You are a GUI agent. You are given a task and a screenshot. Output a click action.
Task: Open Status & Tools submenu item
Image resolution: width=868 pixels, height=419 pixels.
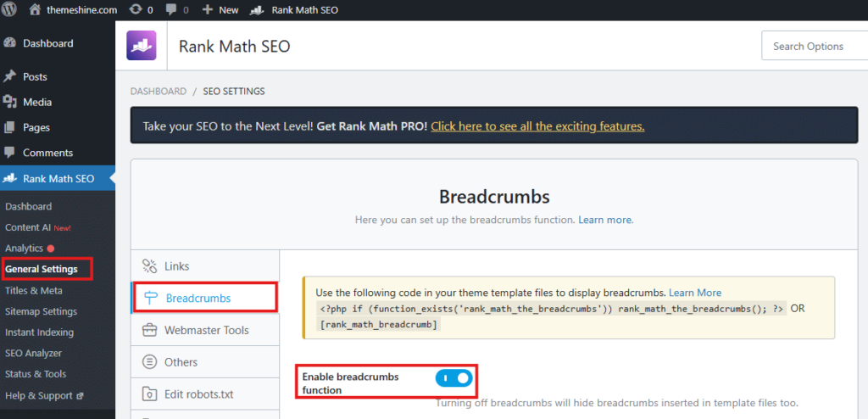pyautogui.click(x=36, y=374)
